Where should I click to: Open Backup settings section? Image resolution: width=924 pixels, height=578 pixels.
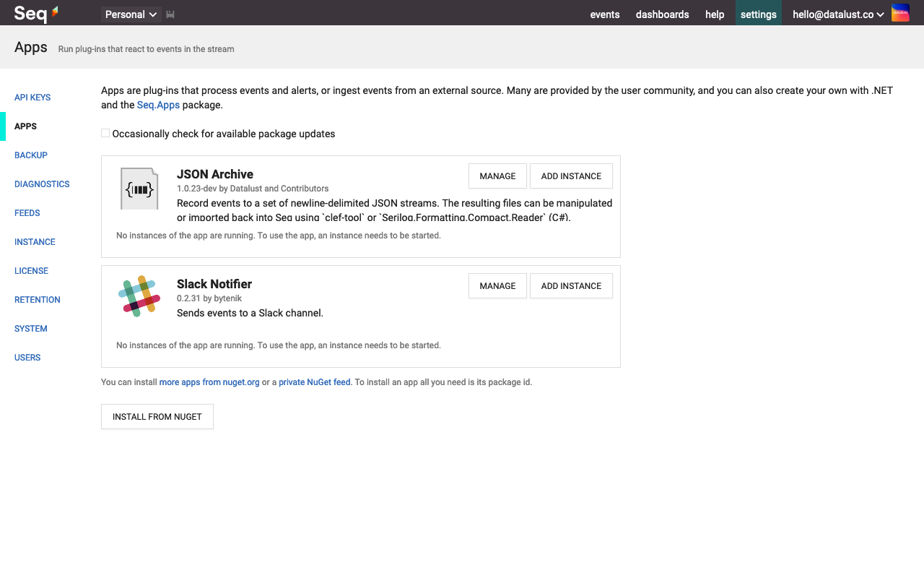pos(31,155)
